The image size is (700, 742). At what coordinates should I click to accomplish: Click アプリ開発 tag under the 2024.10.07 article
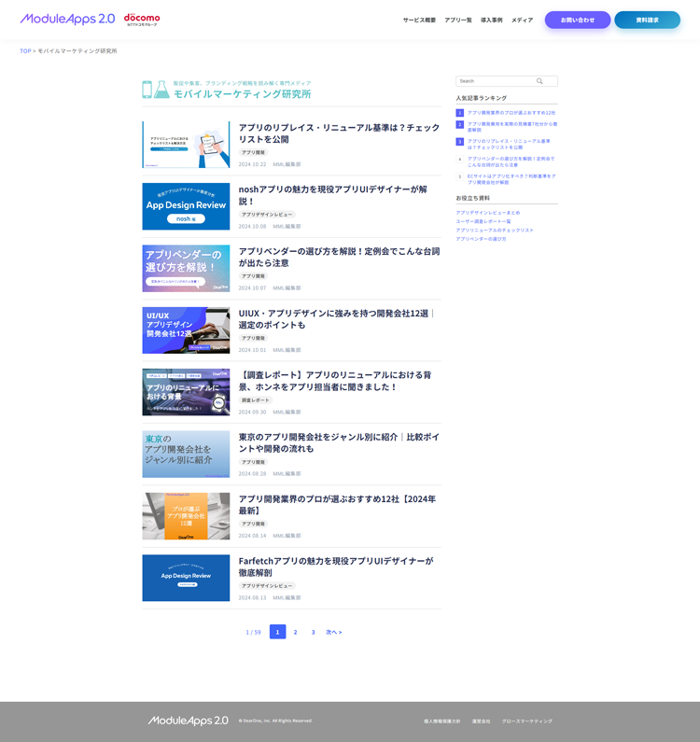click(253, 276)
